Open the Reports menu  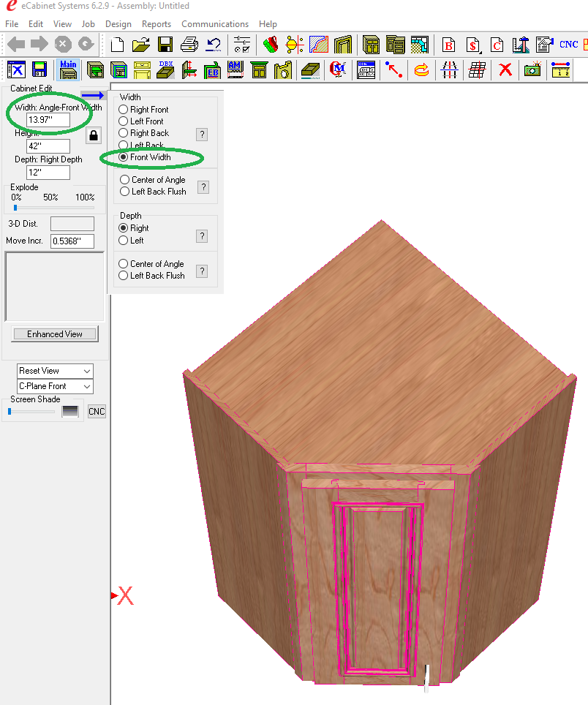(x=157, y=24)
